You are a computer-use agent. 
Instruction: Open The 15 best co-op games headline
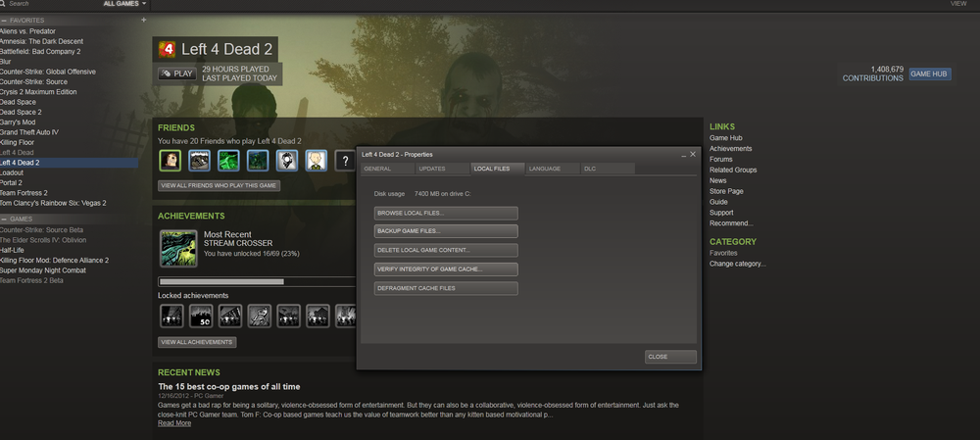click(x=228, y=386)
